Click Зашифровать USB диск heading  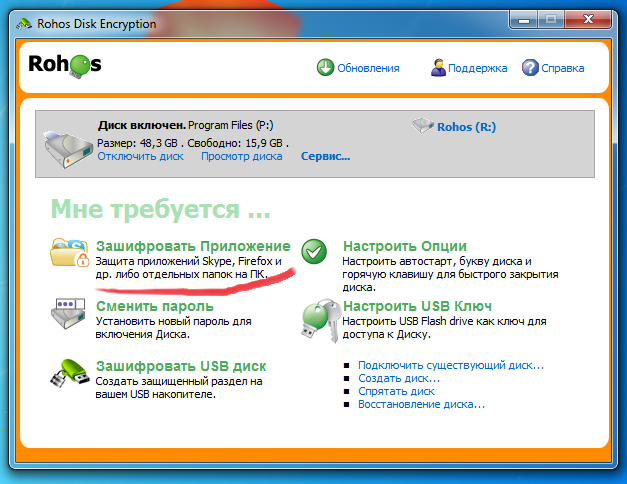[181, 366]
